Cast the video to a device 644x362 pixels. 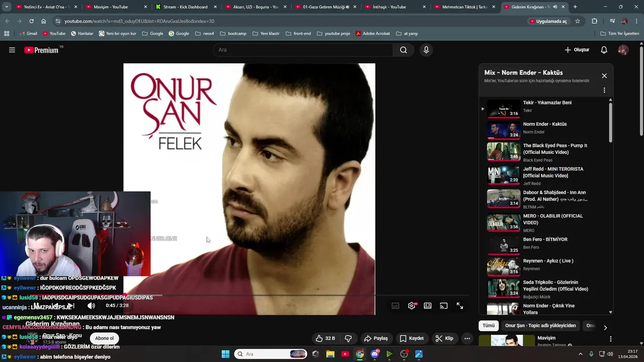click(x=444, y=306)
